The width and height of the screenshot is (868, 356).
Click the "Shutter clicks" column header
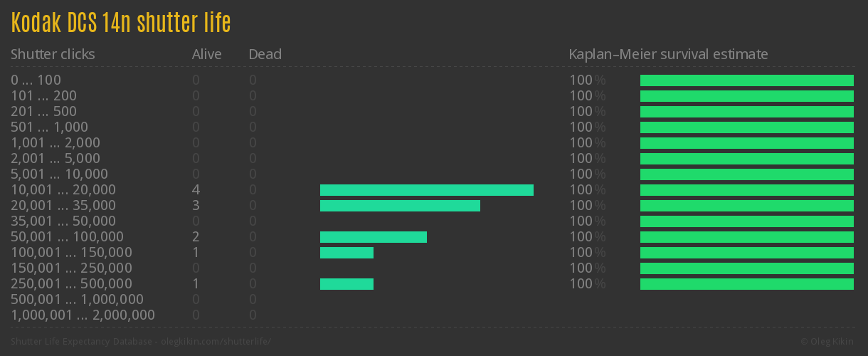[53, 54]
